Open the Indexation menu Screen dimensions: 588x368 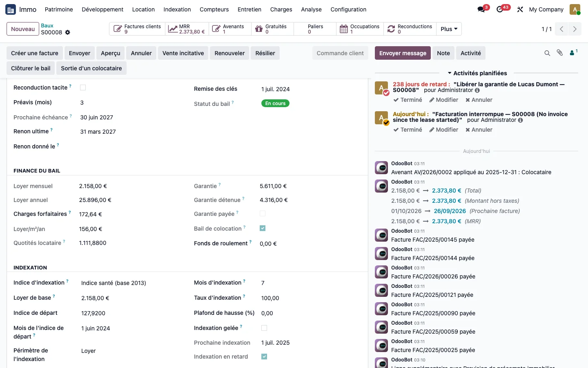click(177, 9)
